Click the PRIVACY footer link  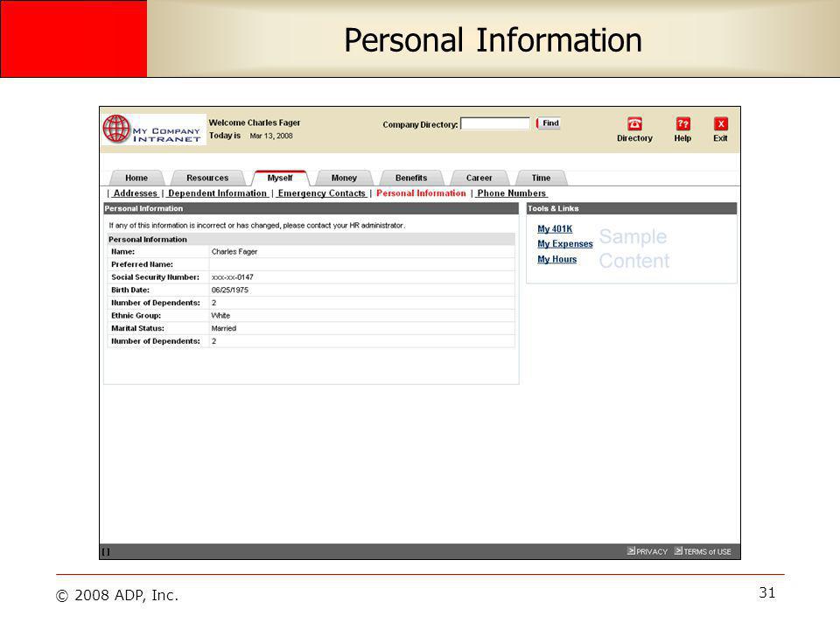point(652,552)
